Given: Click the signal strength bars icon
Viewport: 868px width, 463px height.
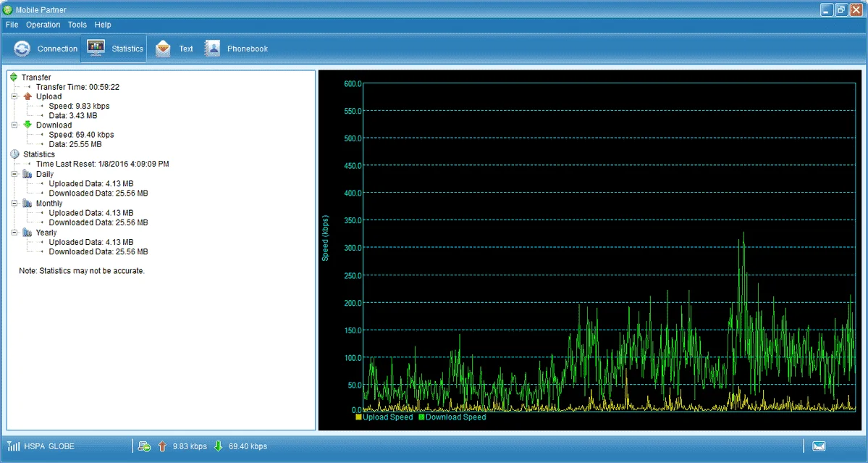Looking at the screenshot, I should tap(14, 446).
